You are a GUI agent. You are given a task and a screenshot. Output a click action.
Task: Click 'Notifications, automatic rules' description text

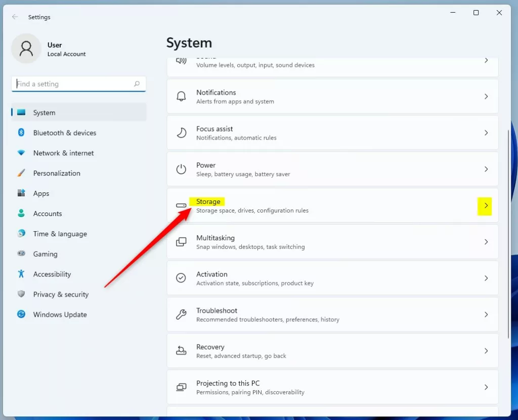(236, 138)
